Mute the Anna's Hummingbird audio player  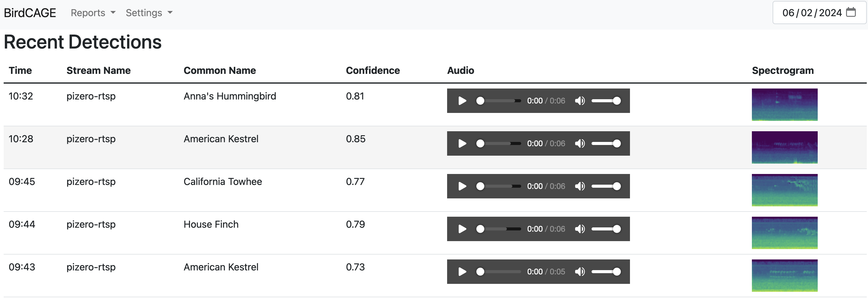(x=580, y=101)
